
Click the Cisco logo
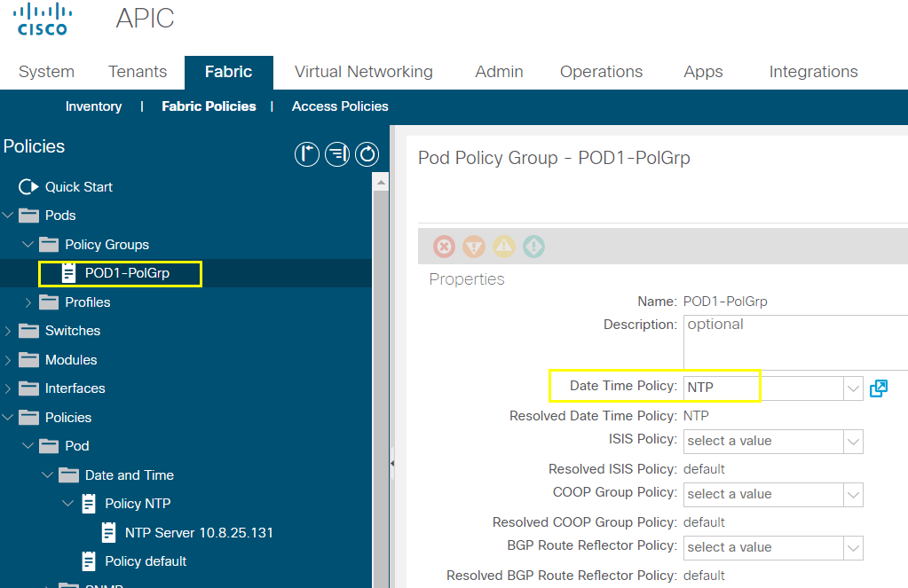point(43,20)
